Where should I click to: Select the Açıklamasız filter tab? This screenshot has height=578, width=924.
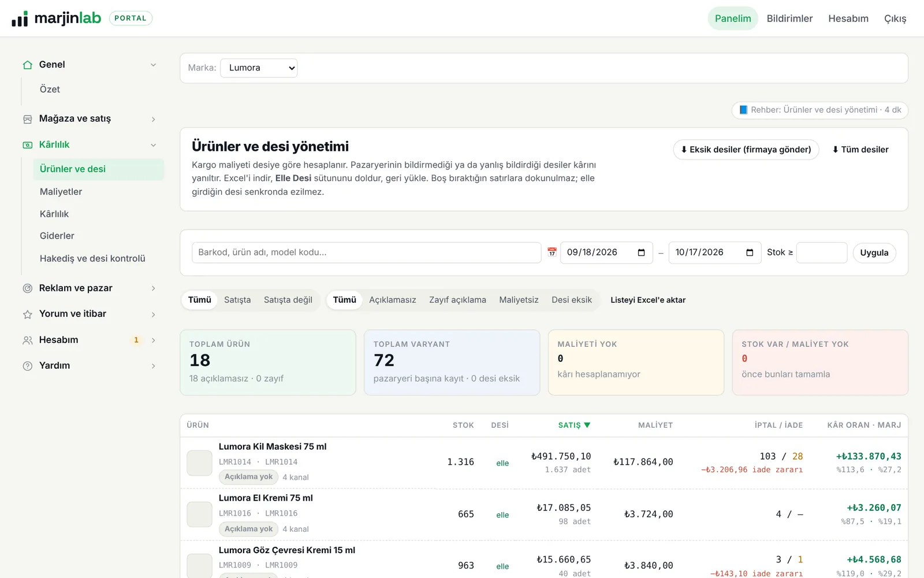[x=393, y=300]
